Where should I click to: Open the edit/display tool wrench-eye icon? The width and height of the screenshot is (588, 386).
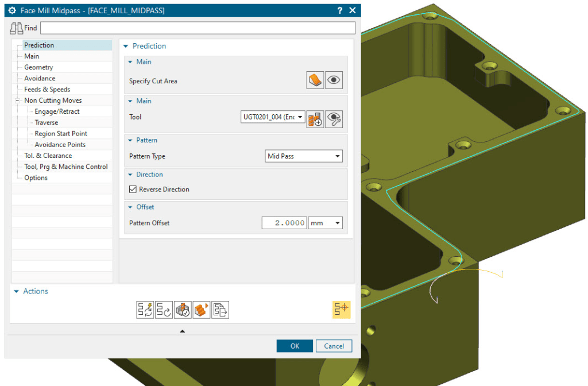334,118
